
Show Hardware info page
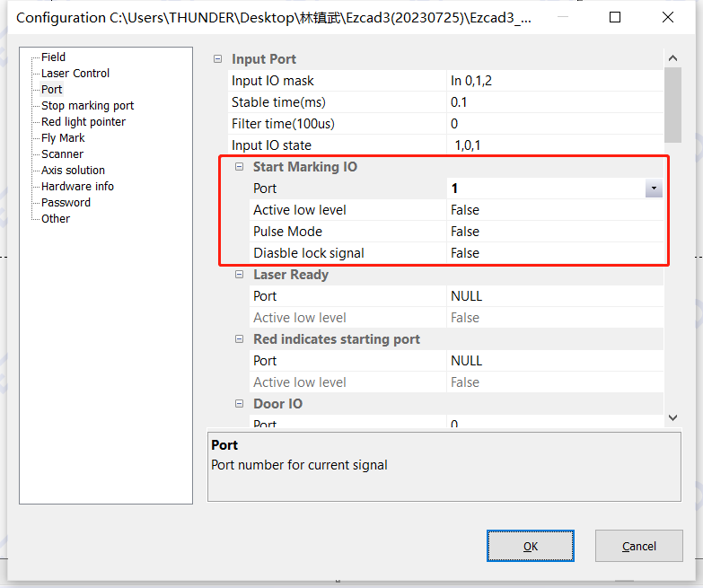pos(77,186)
